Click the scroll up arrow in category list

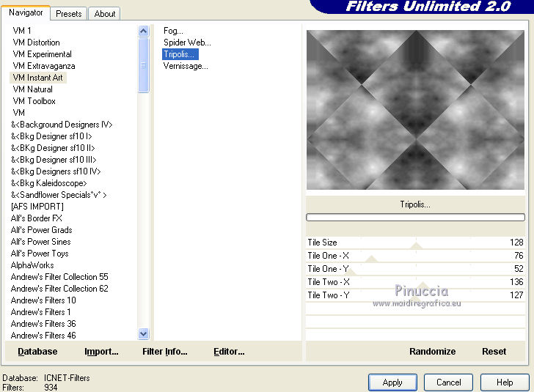[x=143, y=32]
